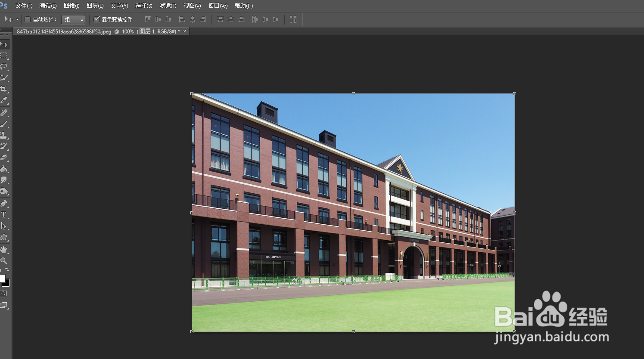Viewport: 644px width, 359px height.
Task: Select the Crop tool
Action: [4, 89]
